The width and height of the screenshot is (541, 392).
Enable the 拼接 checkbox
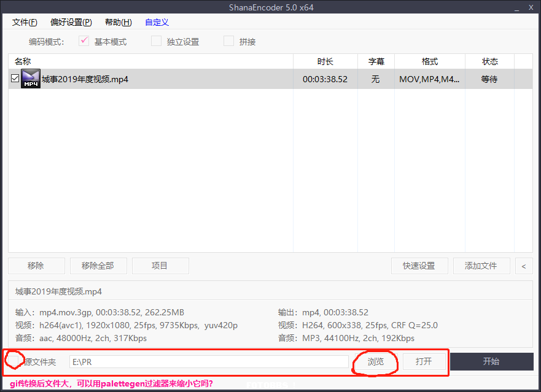[x=229, y=41]
